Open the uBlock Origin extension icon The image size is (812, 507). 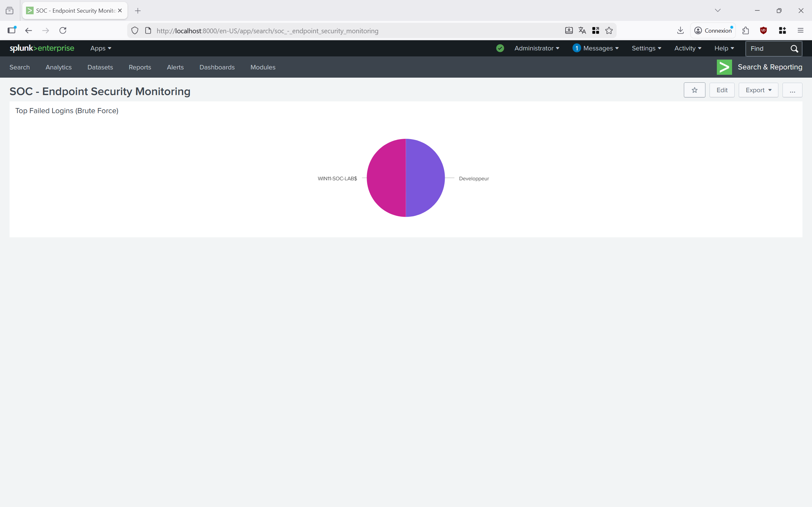tap(763, 30)
